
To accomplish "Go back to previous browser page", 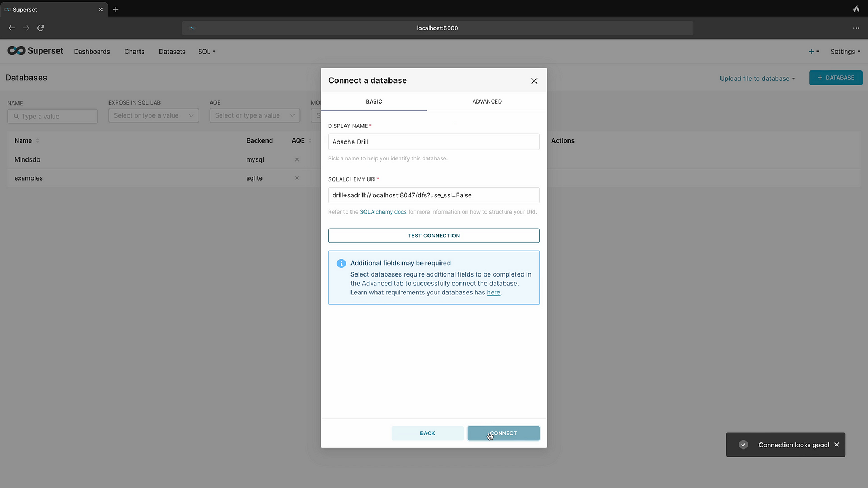I will pyautogui.click(x=11, y=28).
